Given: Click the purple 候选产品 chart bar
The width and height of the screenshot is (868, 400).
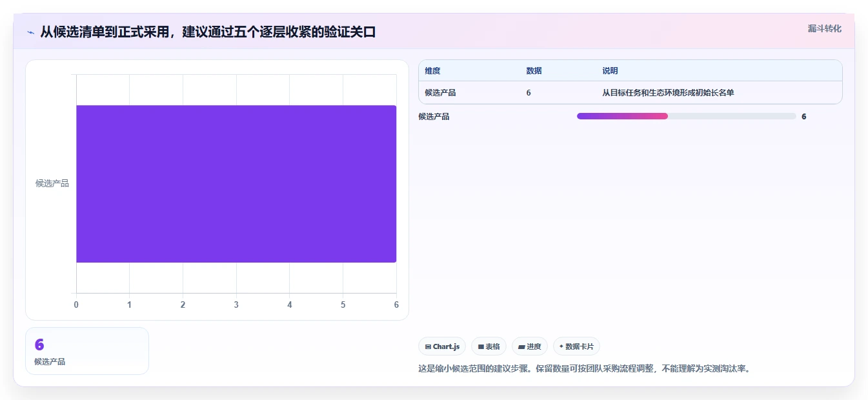Looking at the screenshot, I should (x=236, y=184).
